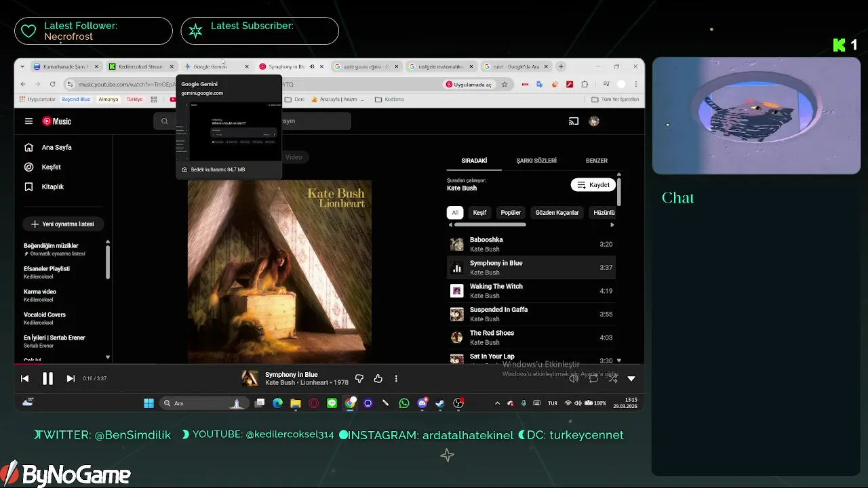Select the SIRADAKİ tab

point(474,161)
